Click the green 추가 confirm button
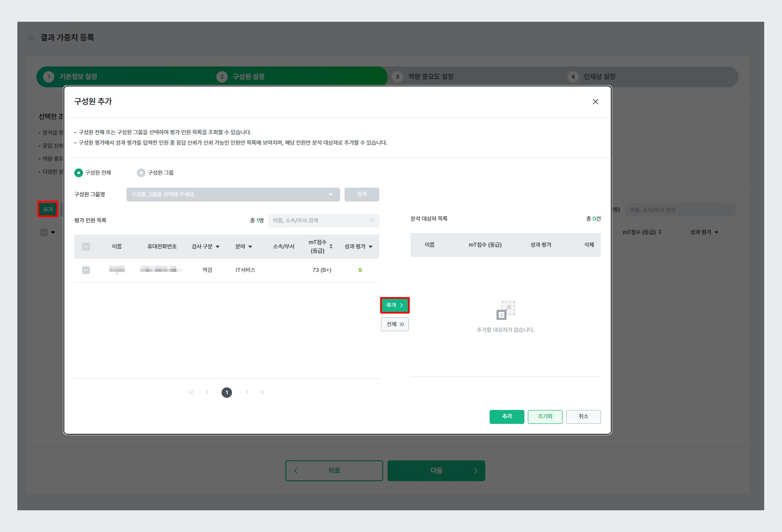Screen dimensions: 782x532 507,416
